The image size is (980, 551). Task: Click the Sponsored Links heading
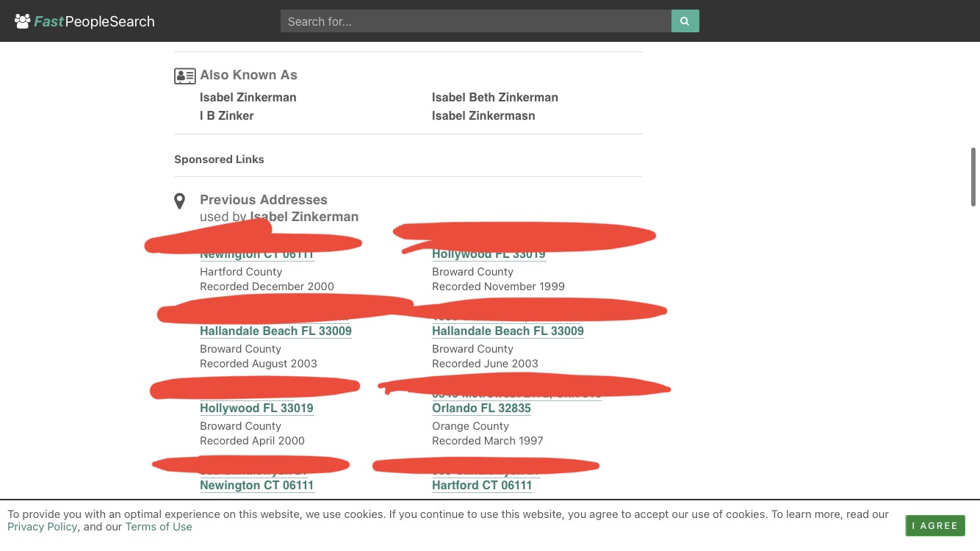219,159
